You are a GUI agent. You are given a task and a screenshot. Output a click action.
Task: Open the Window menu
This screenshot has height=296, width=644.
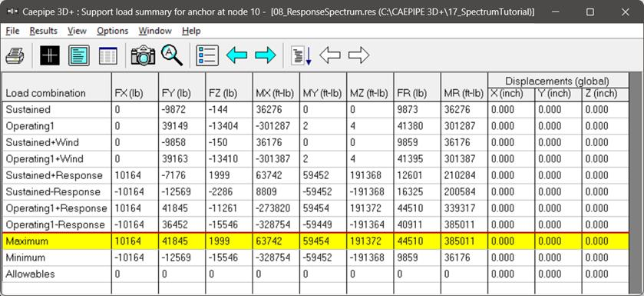(155, 31)
